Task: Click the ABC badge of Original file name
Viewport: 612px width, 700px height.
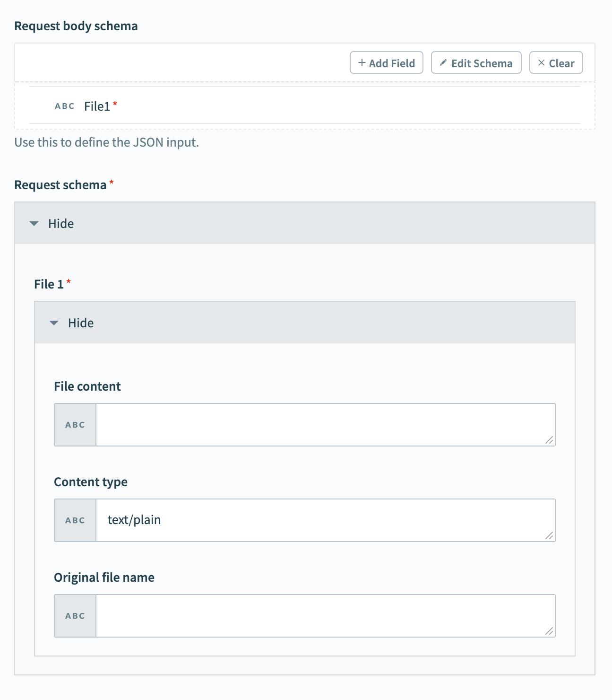Action: tap(75, 616)
